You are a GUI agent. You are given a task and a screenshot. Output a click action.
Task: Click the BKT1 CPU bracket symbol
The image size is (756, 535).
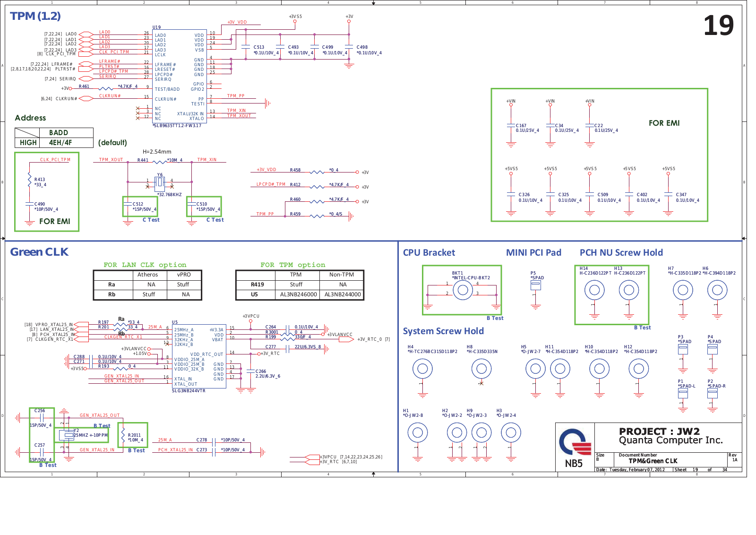point(463,290)
